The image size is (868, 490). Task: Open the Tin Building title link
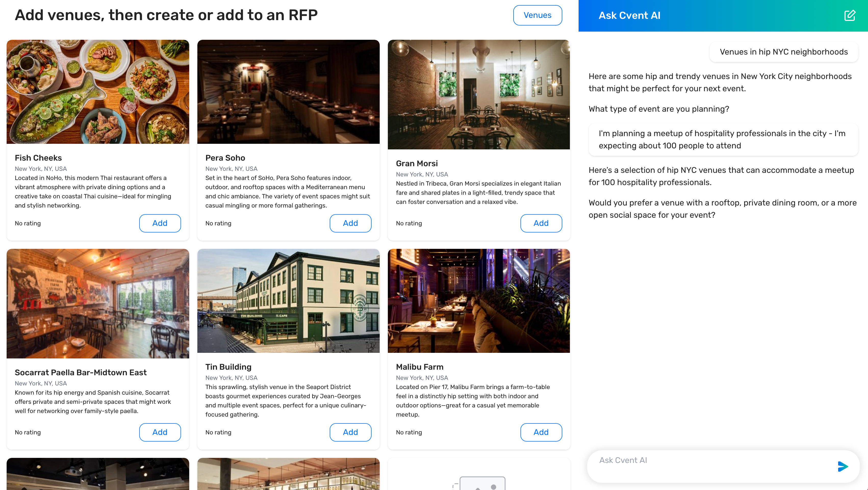click(228, 367)
